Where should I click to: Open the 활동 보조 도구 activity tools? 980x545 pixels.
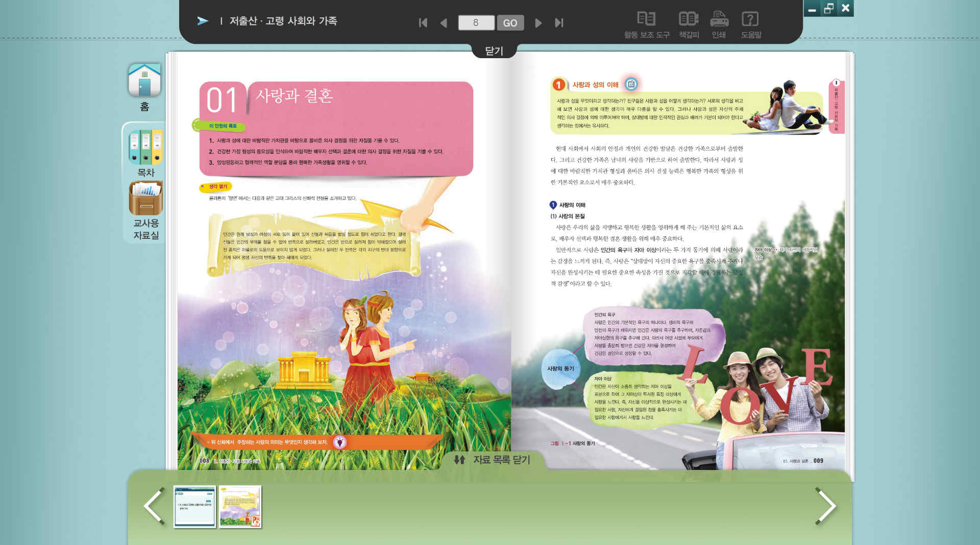(646, 24)
